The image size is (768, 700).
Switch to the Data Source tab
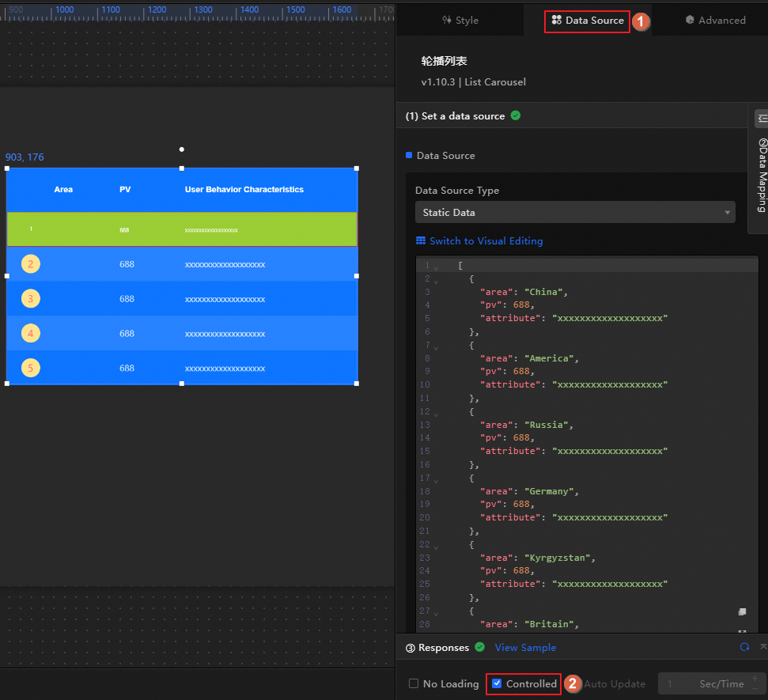coord(587,20)
